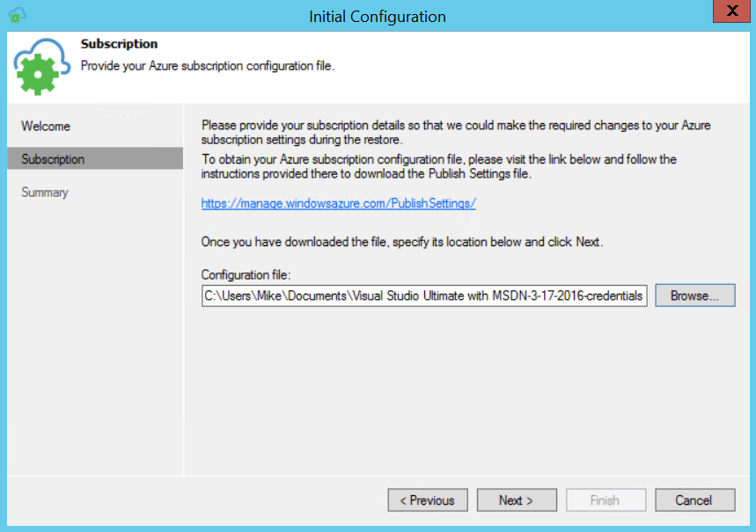
Task: Click the 'To obtain your Azure subscription' paragraph
Action: coord(439,166)
